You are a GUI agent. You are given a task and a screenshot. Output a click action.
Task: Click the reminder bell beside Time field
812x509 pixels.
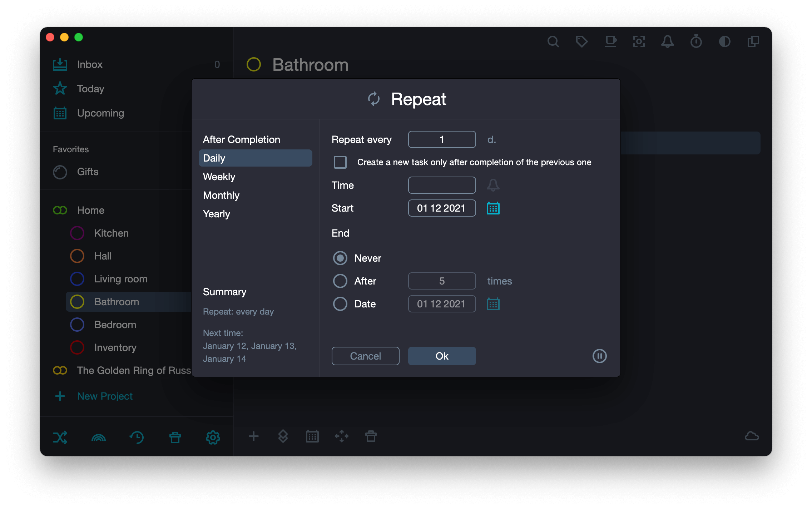point(493,185)
